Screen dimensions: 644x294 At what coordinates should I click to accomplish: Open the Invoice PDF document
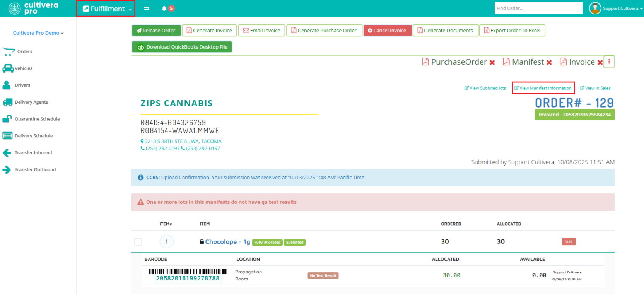point(577,62)
